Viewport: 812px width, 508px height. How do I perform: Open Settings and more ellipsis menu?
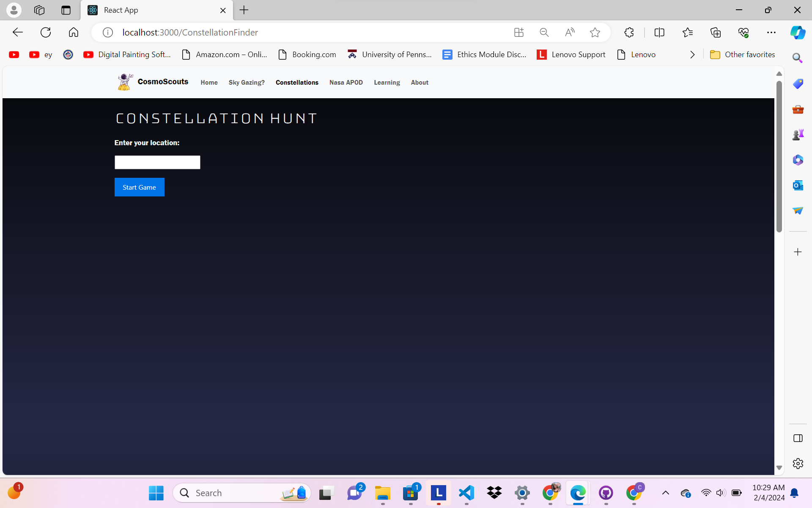click(771, 33)
